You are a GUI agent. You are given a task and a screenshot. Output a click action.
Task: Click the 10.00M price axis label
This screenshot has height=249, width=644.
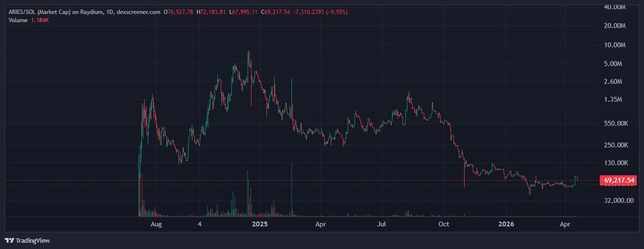614,45
